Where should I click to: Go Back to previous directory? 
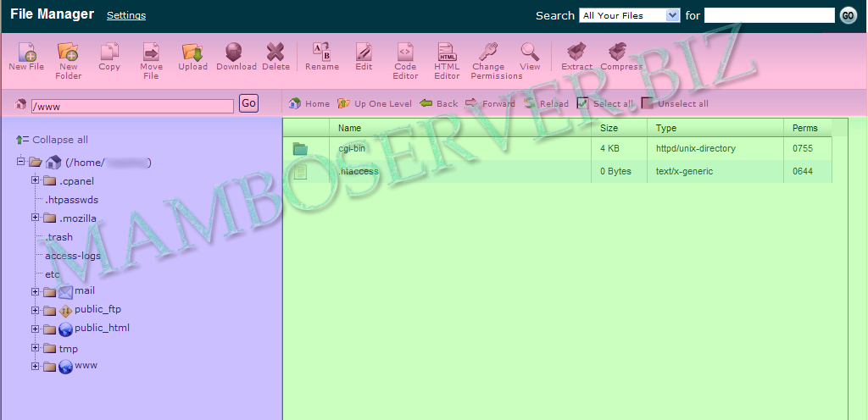[438, 103]
